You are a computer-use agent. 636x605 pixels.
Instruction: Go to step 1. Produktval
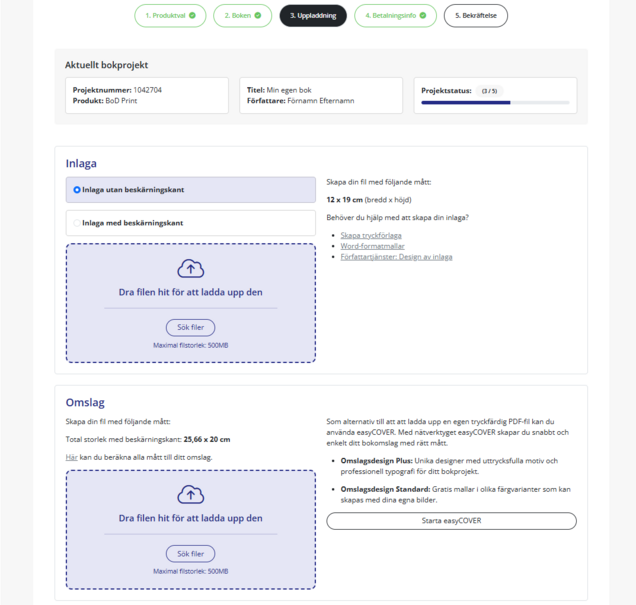tap(170, 16)
